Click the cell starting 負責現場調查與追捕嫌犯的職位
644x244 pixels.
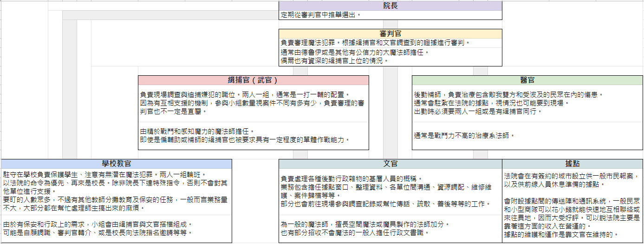254,103
